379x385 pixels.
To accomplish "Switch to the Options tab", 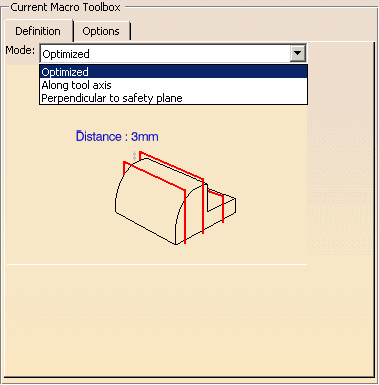I will click(101, 31).
